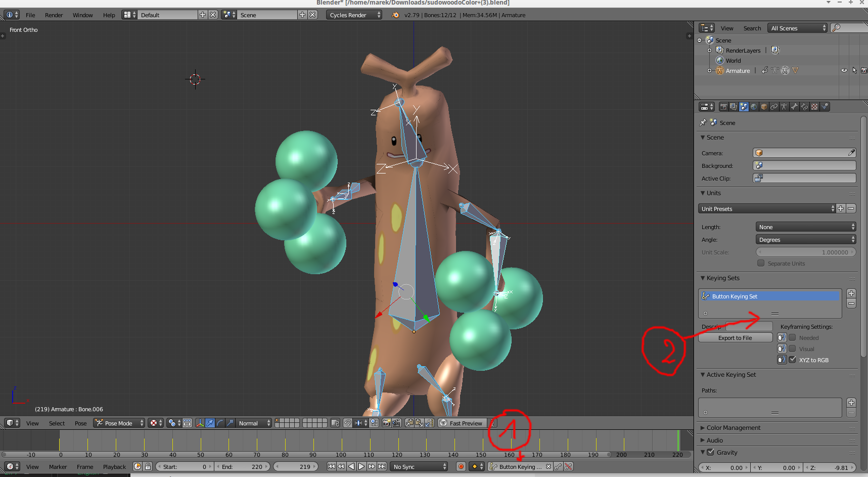868x477 pixels.
Task: Toggle Armature visibility eye in outliner
Action: tap(844, 71)
